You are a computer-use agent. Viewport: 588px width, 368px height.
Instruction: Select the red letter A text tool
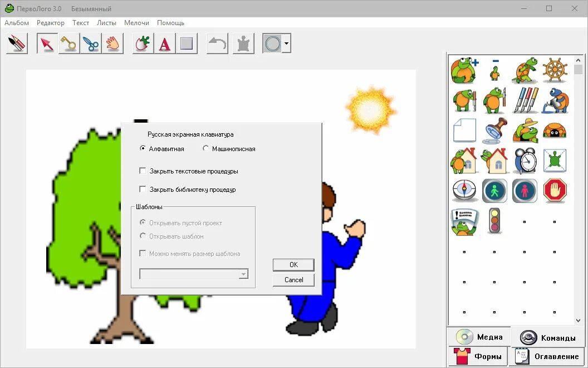165,43
